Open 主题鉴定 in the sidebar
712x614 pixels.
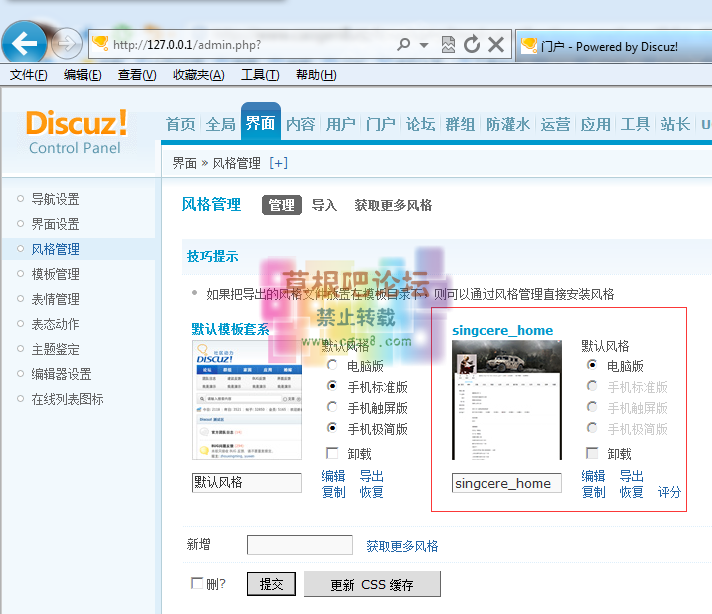(x=55, y=349)
